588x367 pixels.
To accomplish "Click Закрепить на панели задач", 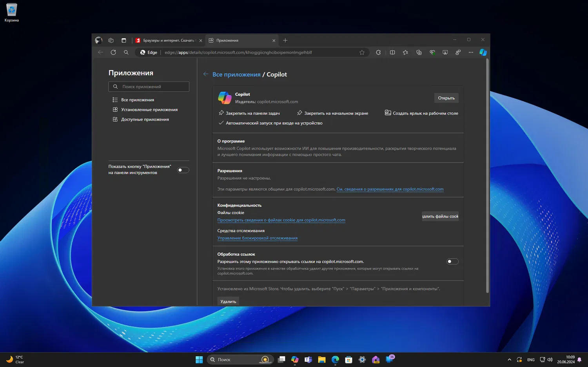I will point(249,113).
